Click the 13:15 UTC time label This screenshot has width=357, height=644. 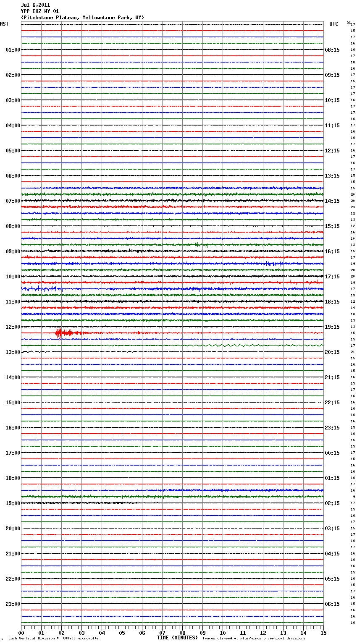pyautogui.click(x=332, y=176)
